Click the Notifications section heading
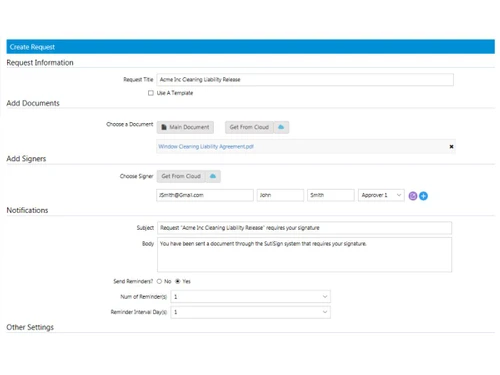 pos(27,210)
